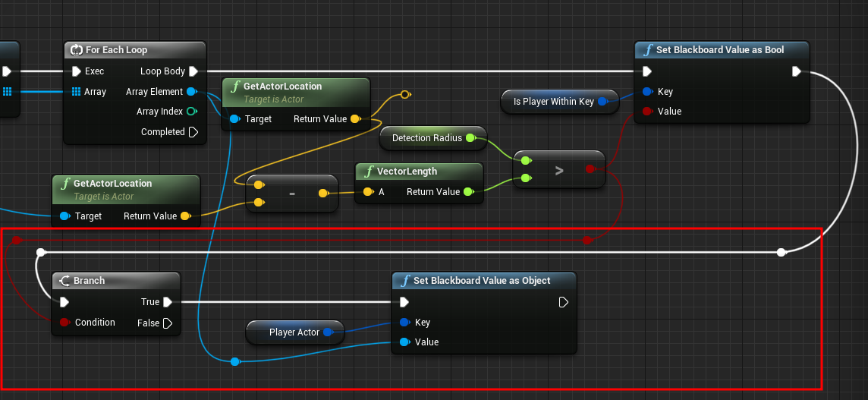Select the lower GetActorLocation node header
This screenshot has height=400, width=868.
[x=126, y=189]
